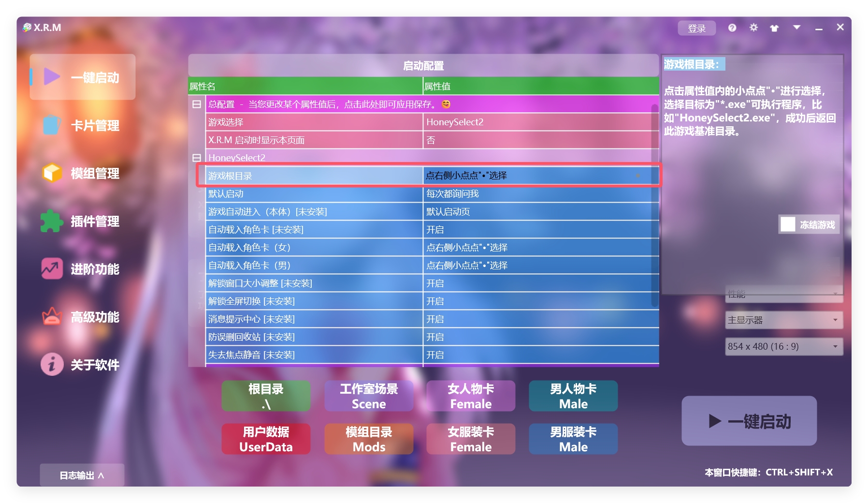Click the shirt skin theme icon
This screenshot has width=868, height=503.
point(774,28)
